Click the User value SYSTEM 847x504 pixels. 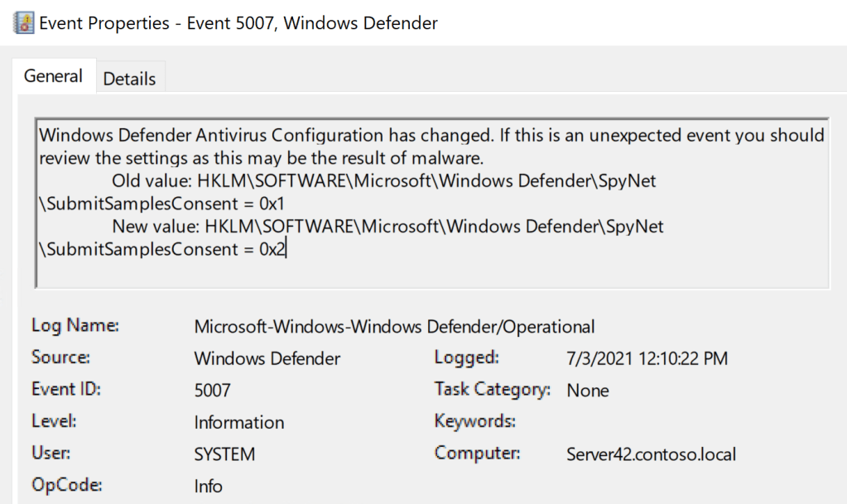point(224,454)
